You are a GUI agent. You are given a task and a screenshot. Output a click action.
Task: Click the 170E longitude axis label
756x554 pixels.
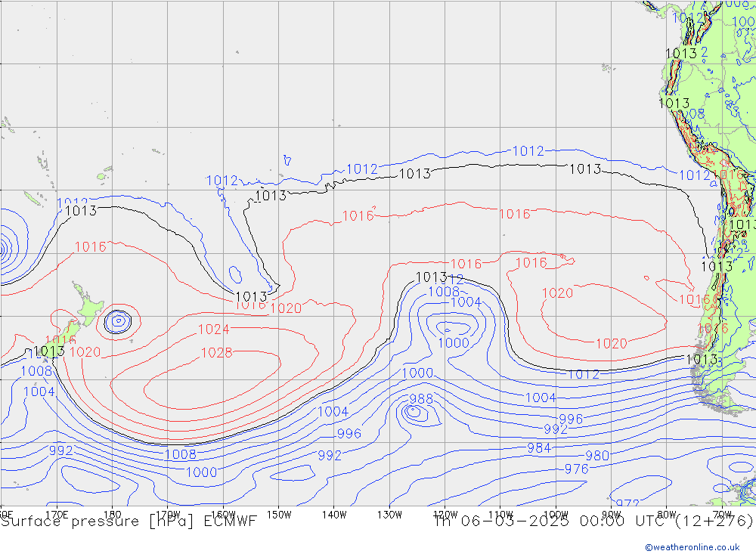point(57,515)
